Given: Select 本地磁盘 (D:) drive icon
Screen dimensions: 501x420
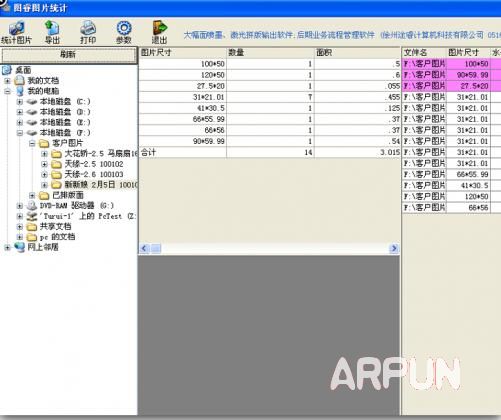Looking at the screenshot, I should tap(32, 112).
